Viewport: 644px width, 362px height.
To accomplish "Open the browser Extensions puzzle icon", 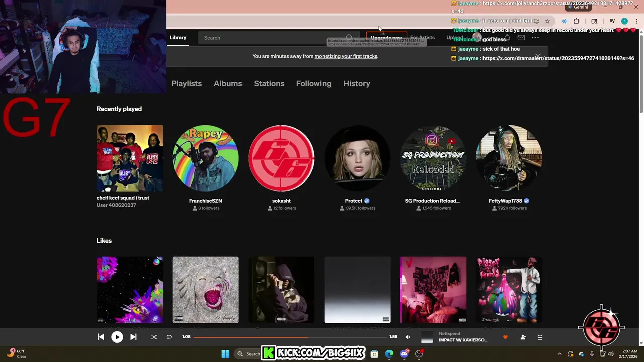I will click(577, 21).
